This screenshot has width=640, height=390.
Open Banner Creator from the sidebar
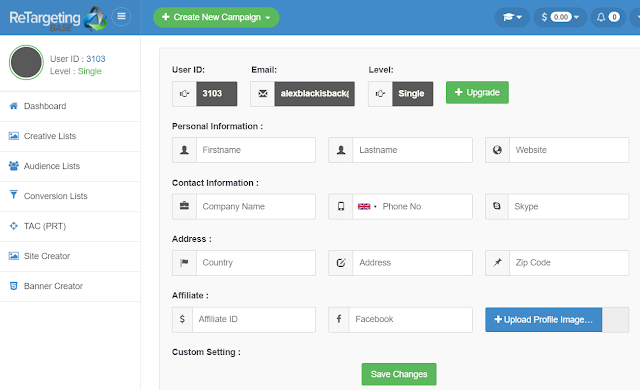coord(70,286)
